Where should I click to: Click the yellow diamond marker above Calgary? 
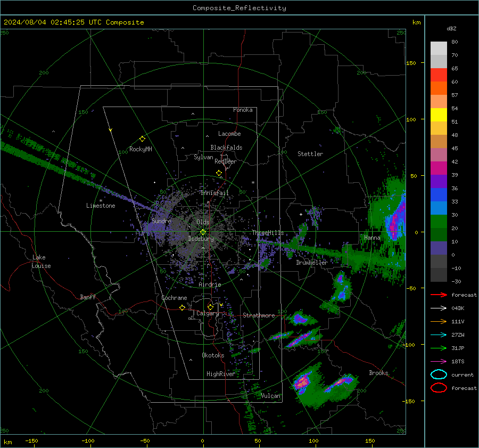tap(210, 307)
